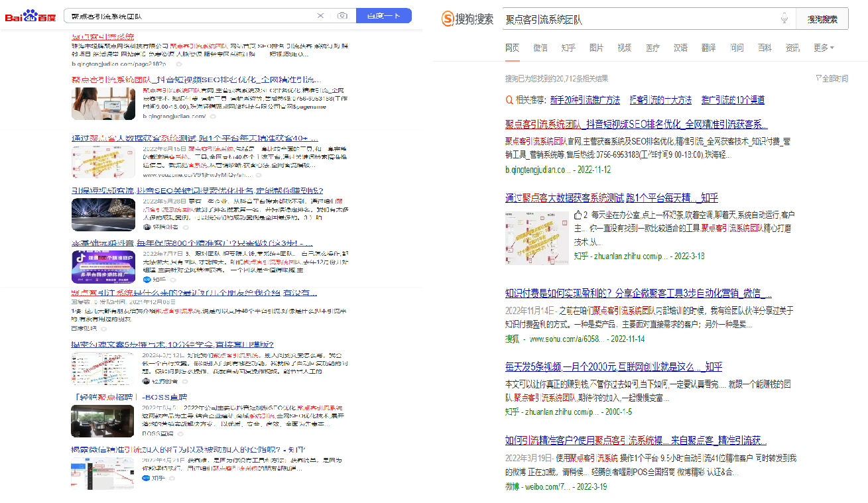Viewport: 868px width, 503px height.
Task: Switch to the 百科 tab
Action: coord(765,48)
